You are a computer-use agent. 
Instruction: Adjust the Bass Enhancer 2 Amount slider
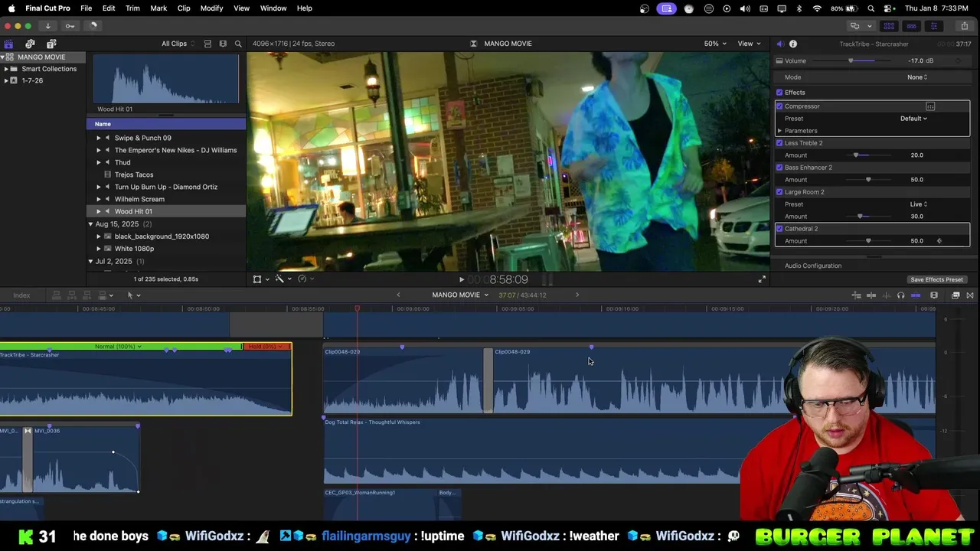868,180
